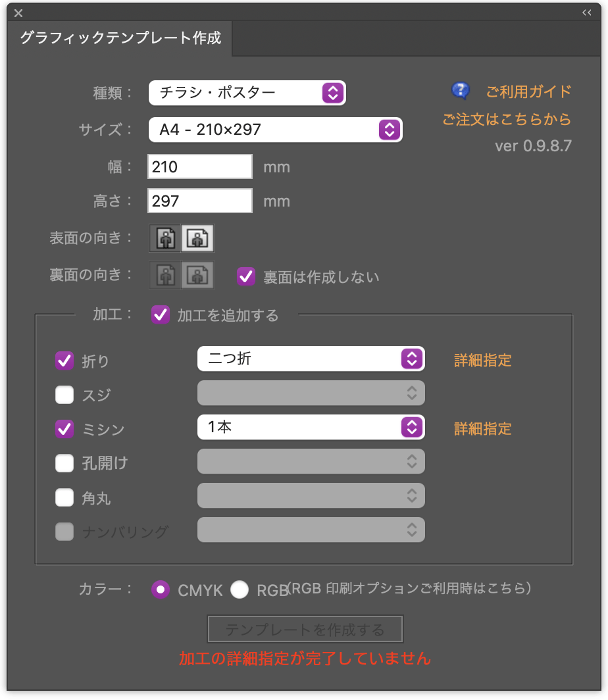Enable the 孔開け checkbox

tap(64, 463)
